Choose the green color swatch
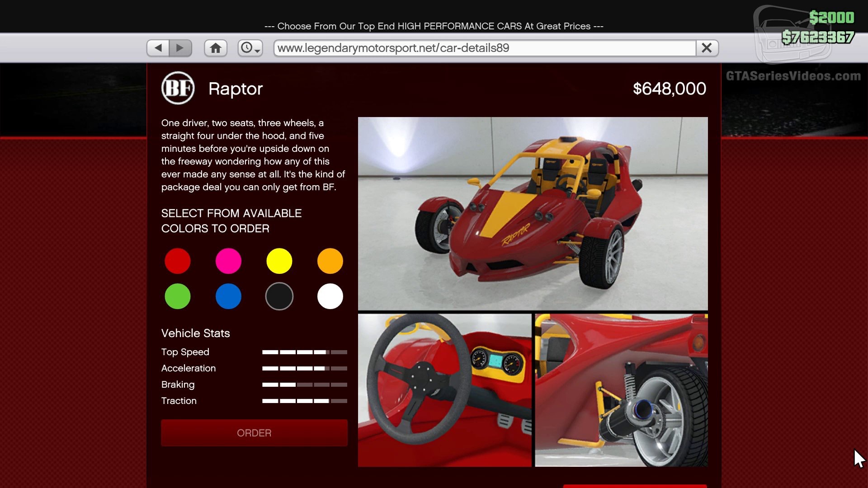Screen dimensions: 868x488 pyautogui.click(x=178, y=296)
